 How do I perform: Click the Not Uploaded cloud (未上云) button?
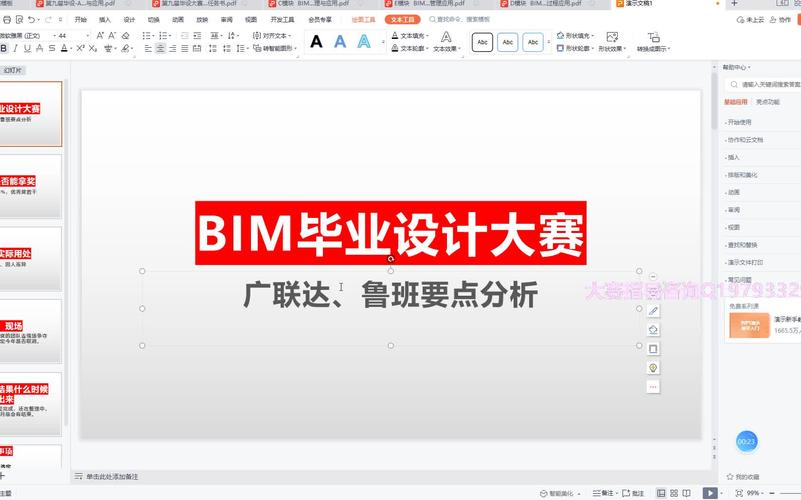click(750, 20)
